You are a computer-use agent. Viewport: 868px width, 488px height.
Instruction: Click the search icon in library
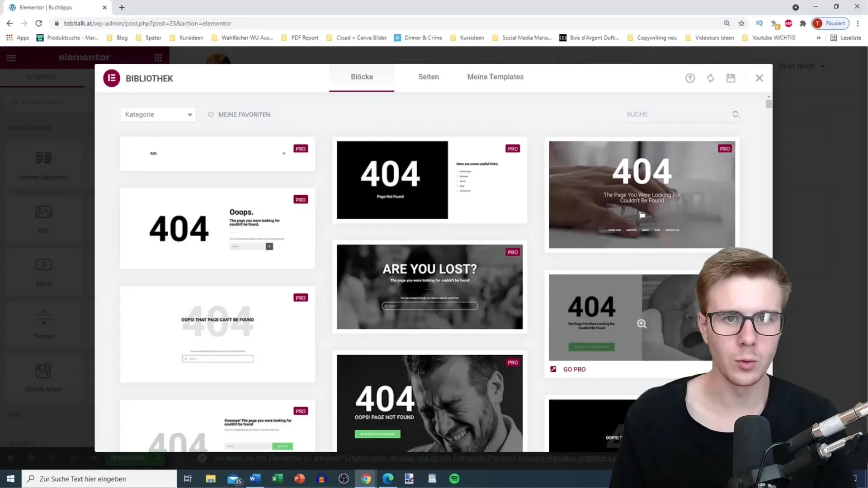click(x=736, y=114)
